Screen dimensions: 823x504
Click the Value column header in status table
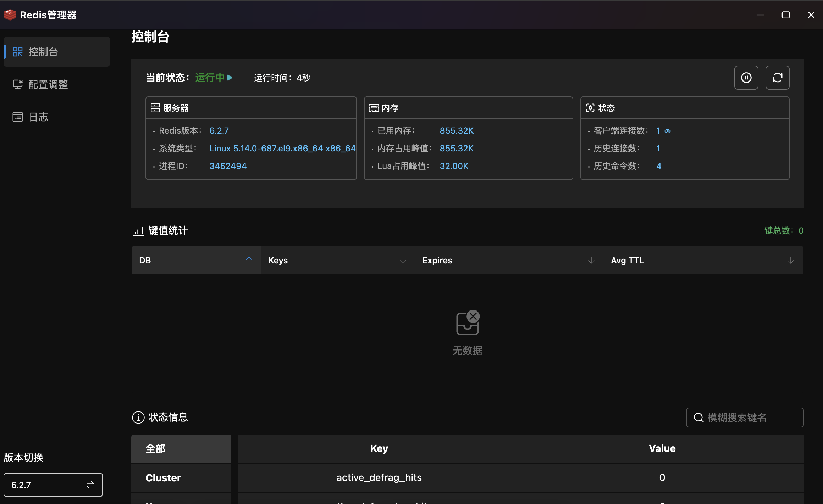click(662, 449)
